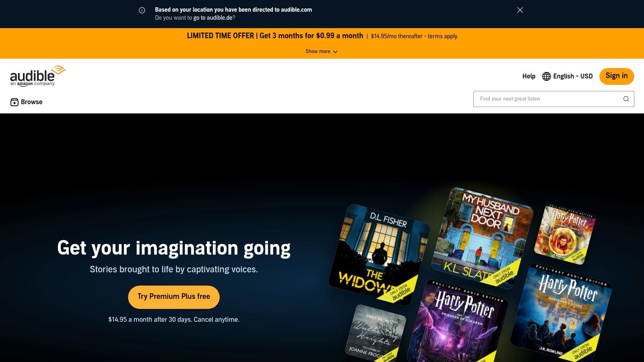
Task: Open search with the magnifying glass icon
Action: pos(626,99)
